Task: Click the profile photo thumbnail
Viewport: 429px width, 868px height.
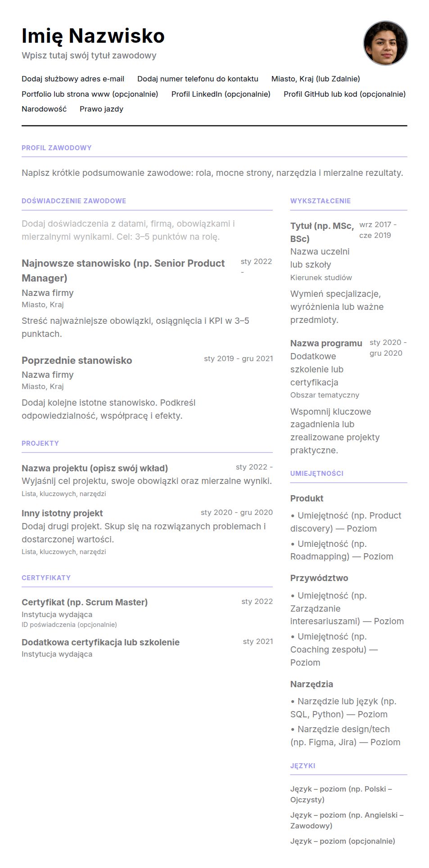Action: pos(385,43)
